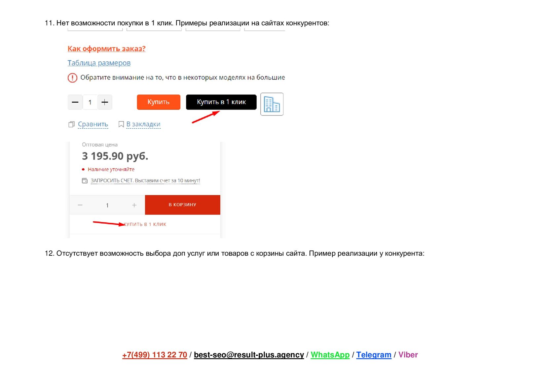The width and height of the screenshot is (555, 392).
Task: Increase quantity with the lower plus sign
Action: pos(134,205)
